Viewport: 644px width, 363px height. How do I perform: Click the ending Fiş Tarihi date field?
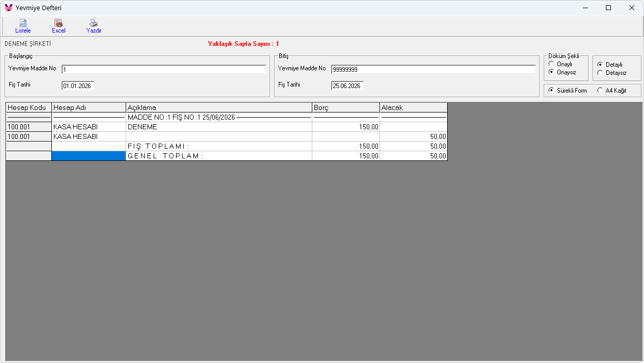click(347, 86)
